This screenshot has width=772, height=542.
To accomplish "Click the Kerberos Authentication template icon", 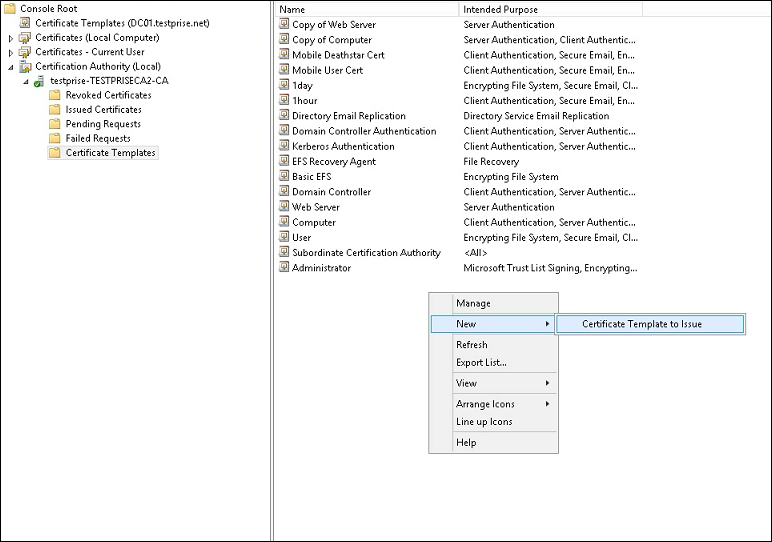I will coord(284,146).
